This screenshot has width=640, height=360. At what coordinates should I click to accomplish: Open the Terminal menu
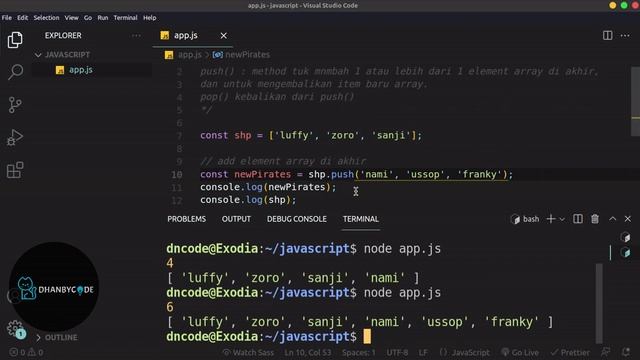[x=125, y=18]
